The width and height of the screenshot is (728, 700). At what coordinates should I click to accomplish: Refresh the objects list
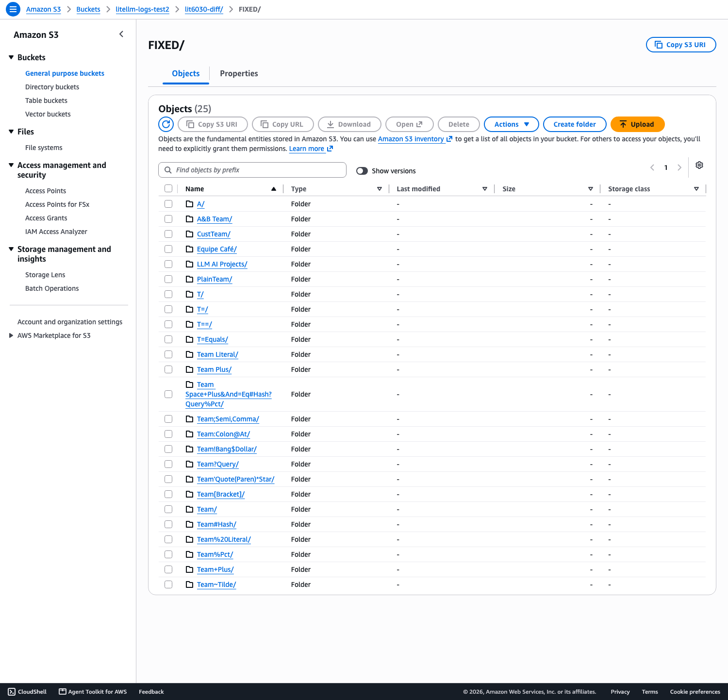(166, 124)
